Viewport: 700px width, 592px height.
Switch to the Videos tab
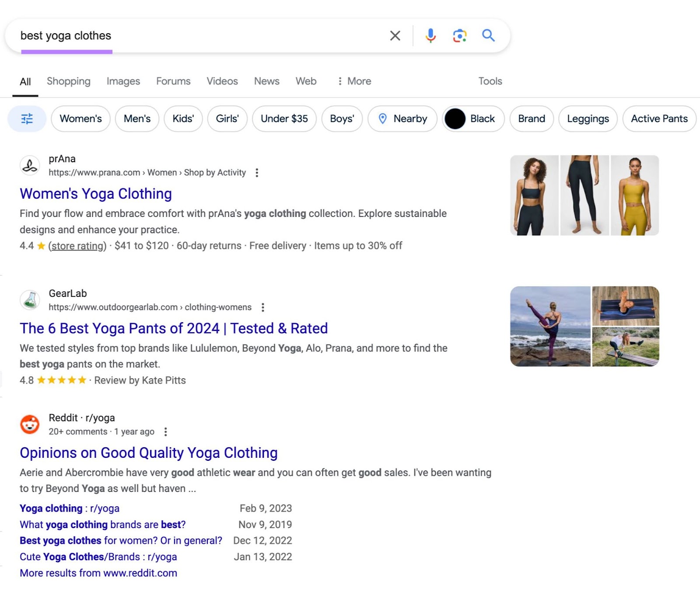point(222,81)
